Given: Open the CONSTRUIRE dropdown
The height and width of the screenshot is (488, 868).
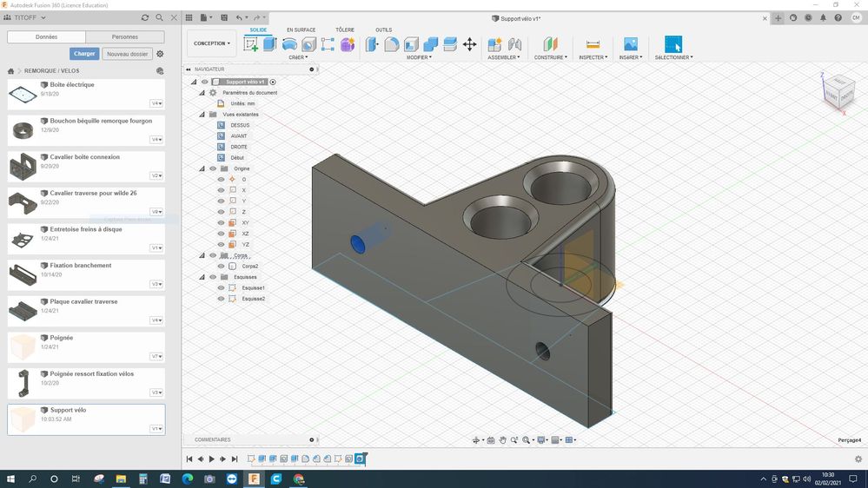Looking at the screenshot, I should pyautogui.click(x=551, y=57).
